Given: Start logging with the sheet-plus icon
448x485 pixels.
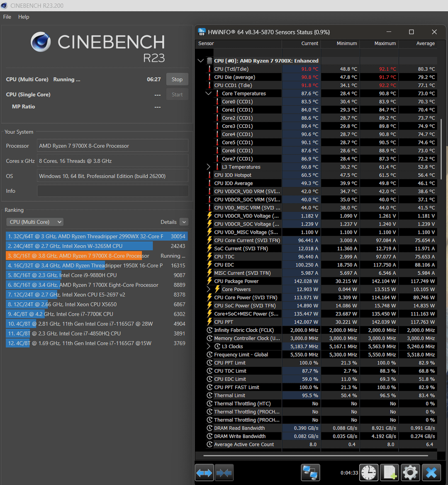Looking at the screenshot, I should (389, 473).
